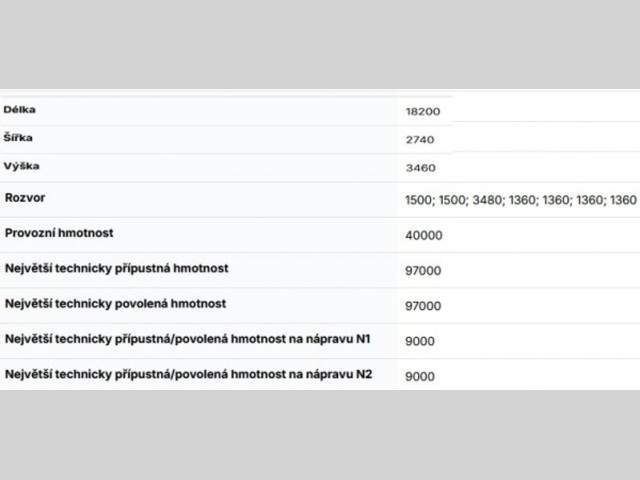Click the hmotnost na nápravu N1 label
The height and width of the screenshot is (480, 640).
tap(188, 339)
